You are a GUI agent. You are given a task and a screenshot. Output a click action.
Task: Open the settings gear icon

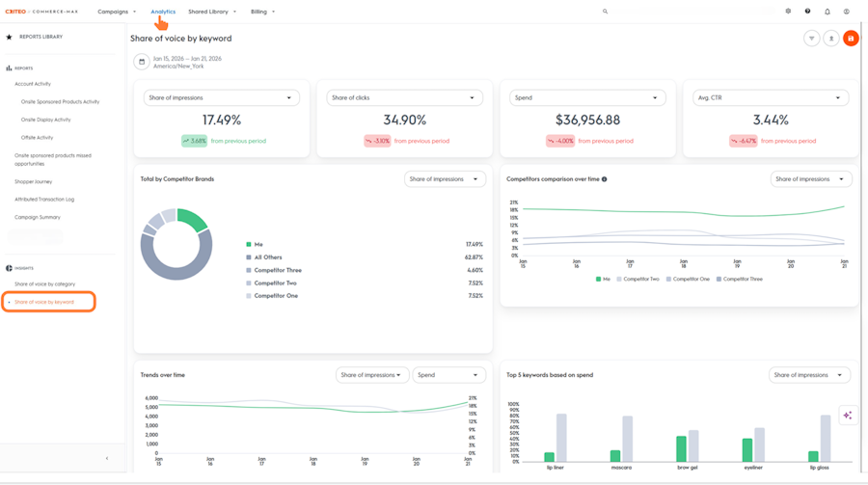(788, 11)
